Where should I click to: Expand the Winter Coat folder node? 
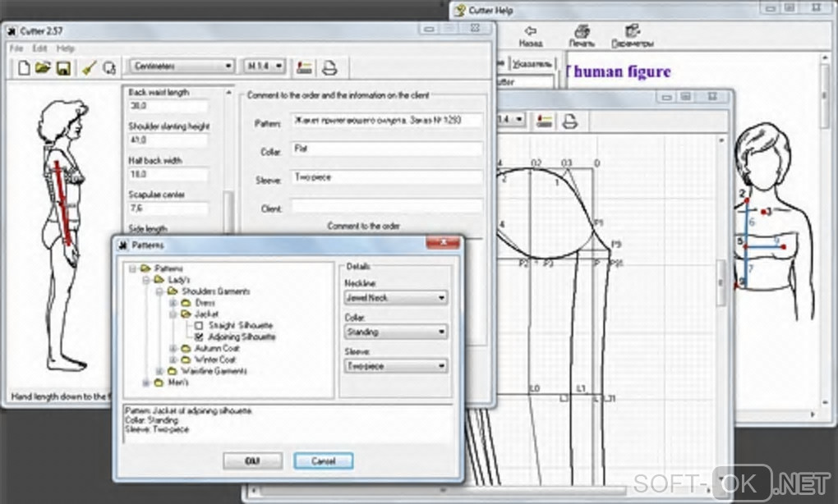(173, 360)
